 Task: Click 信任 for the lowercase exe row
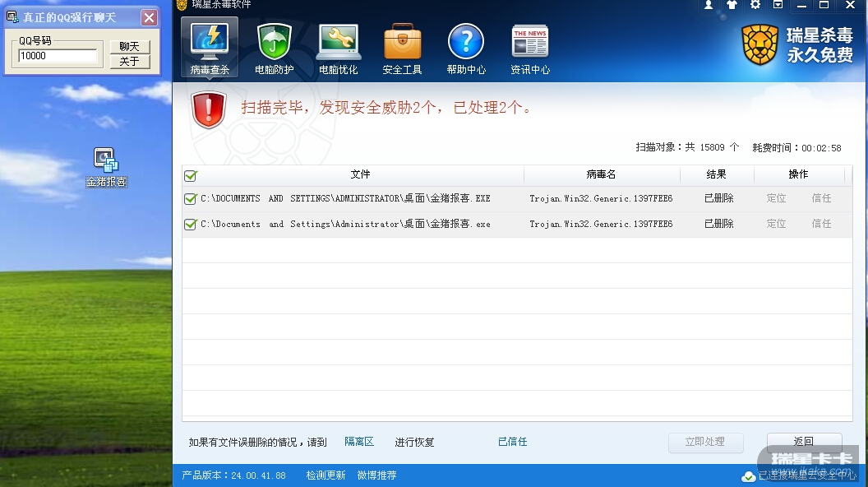(821, 224)
